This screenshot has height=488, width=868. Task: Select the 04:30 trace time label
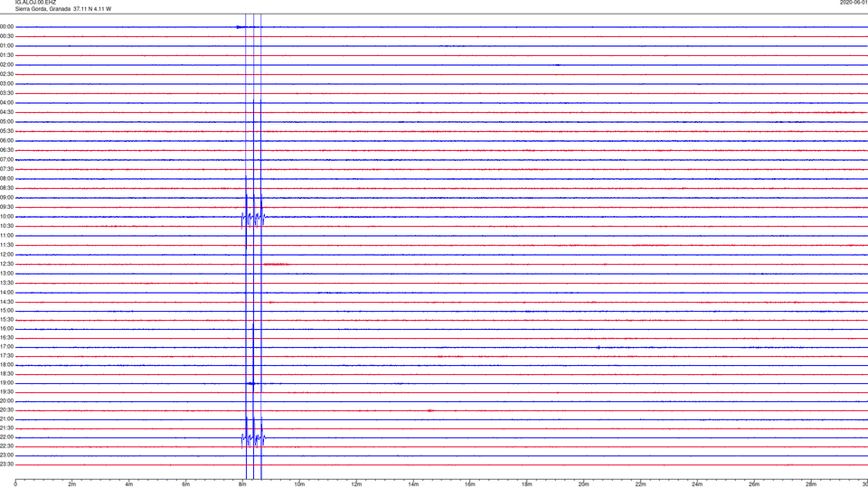6,112
